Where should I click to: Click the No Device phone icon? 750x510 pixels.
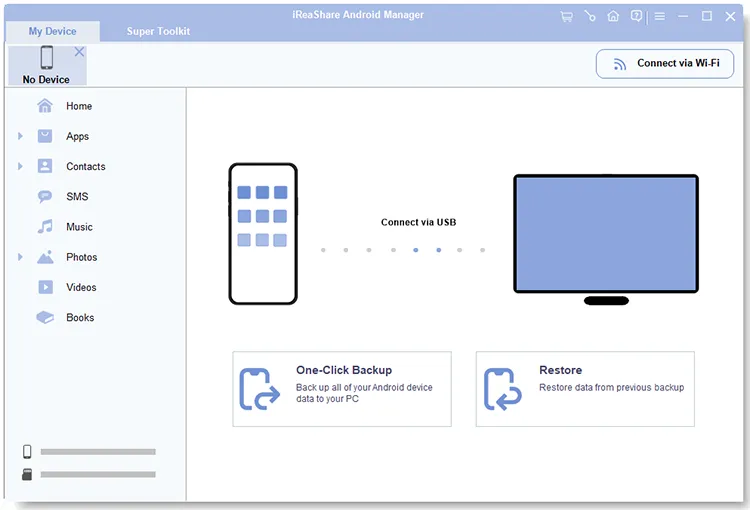click(47, 58)
